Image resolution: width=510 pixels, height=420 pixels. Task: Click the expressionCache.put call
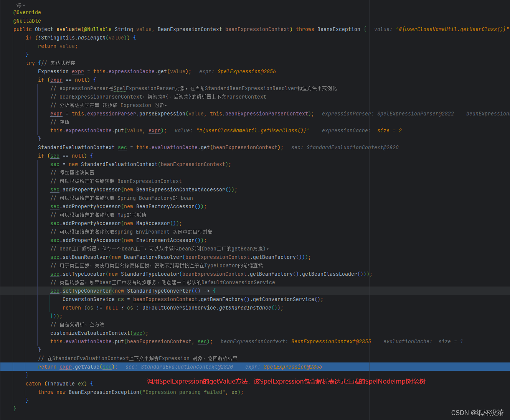tap(95, 130)
